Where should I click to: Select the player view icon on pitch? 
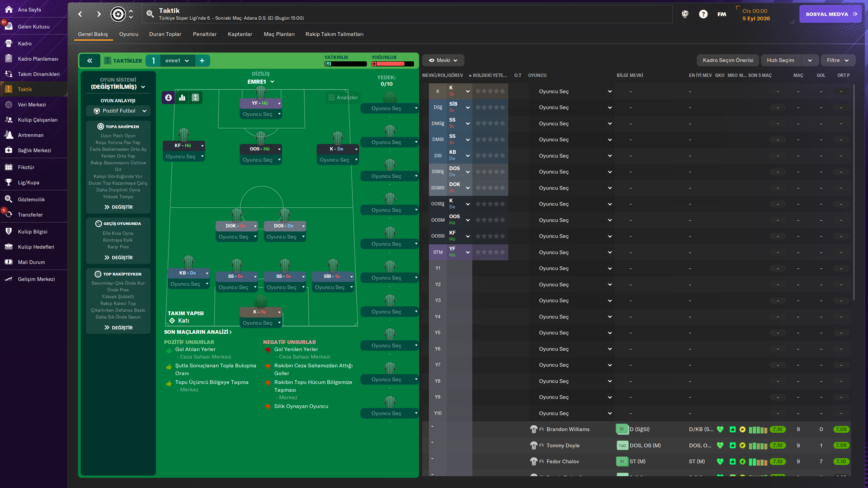pyautogui.click(x=169, y=98)
